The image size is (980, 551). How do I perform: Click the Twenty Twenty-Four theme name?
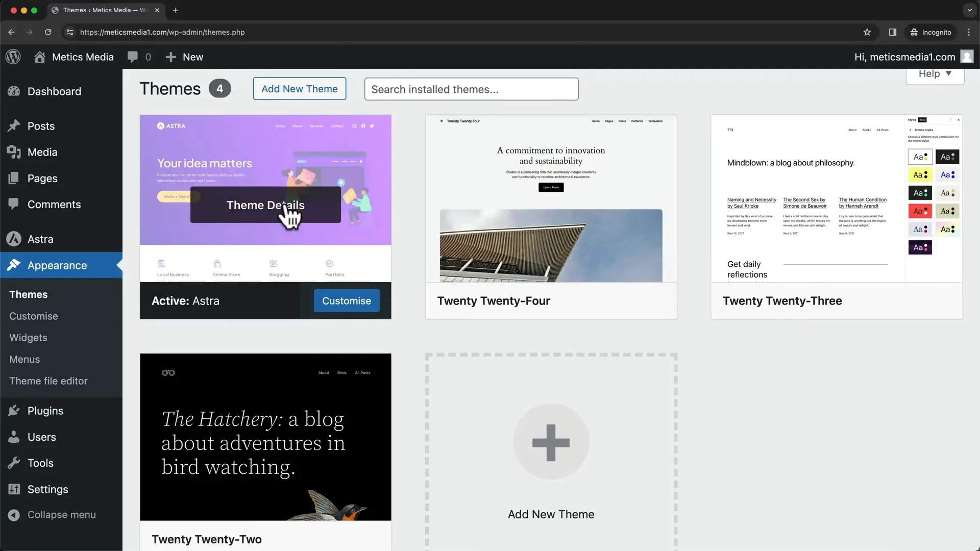494,301
